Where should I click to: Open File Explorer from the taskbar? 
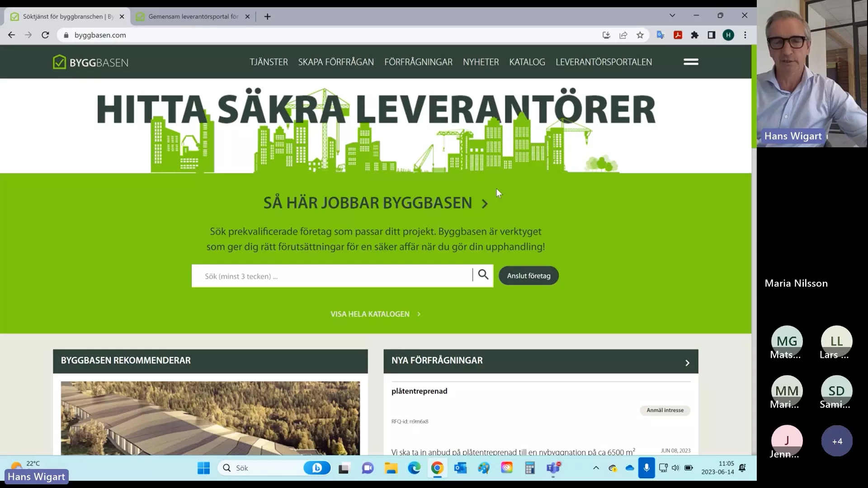pos(391,468)
